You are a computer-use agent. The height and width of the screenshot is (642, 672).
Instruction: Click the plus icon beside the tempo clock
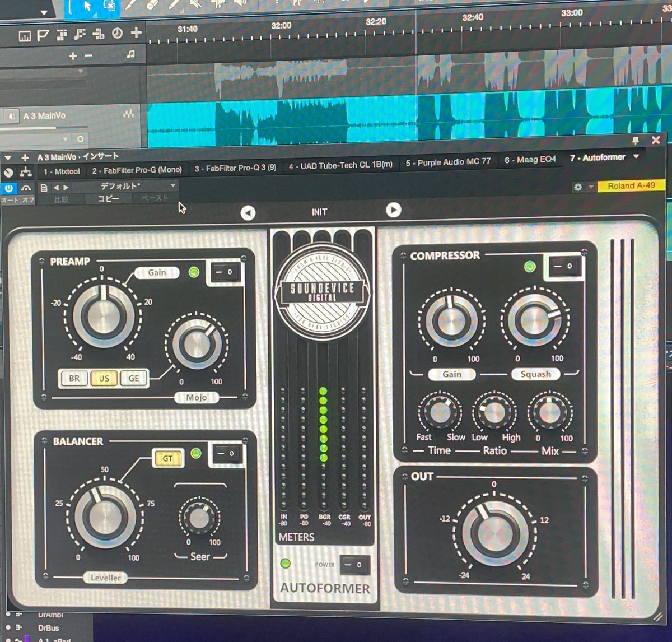pos(136,32)
